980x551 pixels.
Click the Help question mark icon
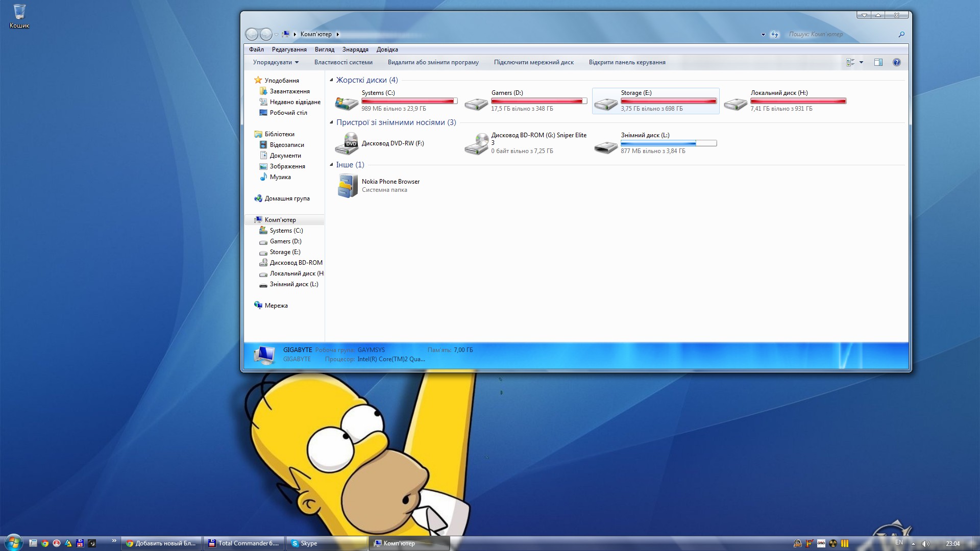point(896,62)
